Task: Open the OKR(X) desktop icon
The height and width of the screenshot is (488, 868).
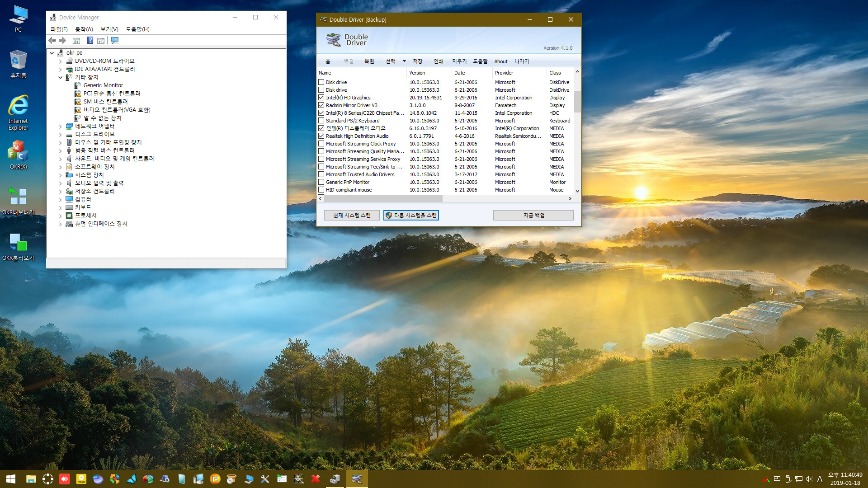Action: 18,155
